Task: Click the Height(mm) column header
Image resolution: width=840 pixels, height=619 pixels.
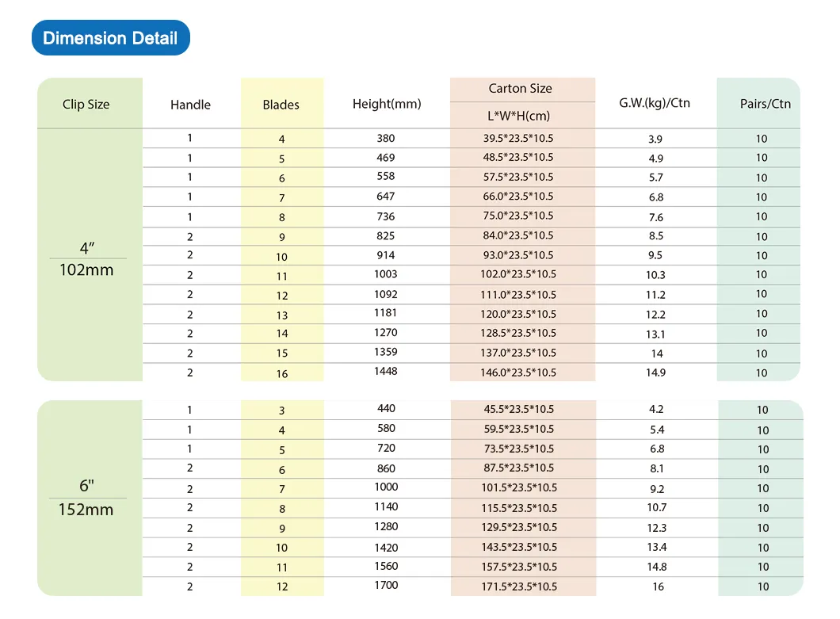Action: point(386,104)
